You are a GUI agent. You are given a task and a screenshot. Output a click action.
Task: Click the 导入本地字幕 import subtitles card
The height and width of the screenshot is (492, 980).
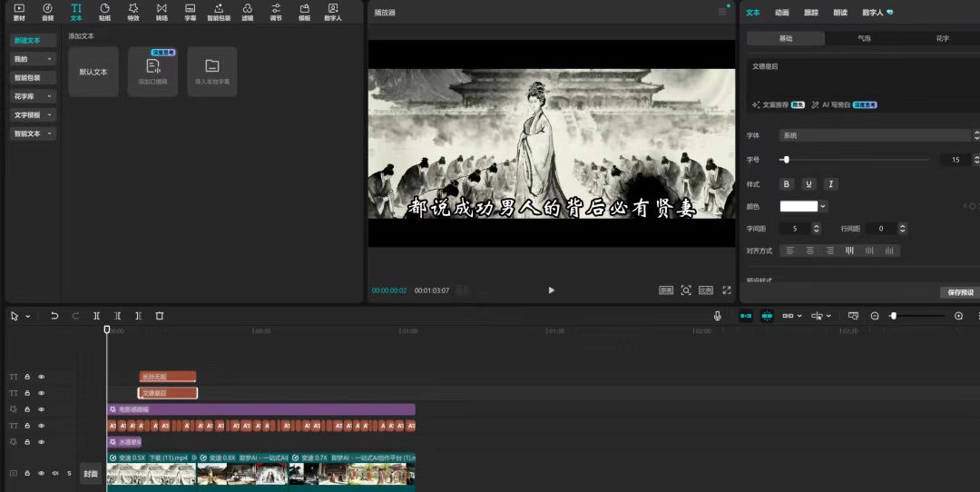pos(211,72)
